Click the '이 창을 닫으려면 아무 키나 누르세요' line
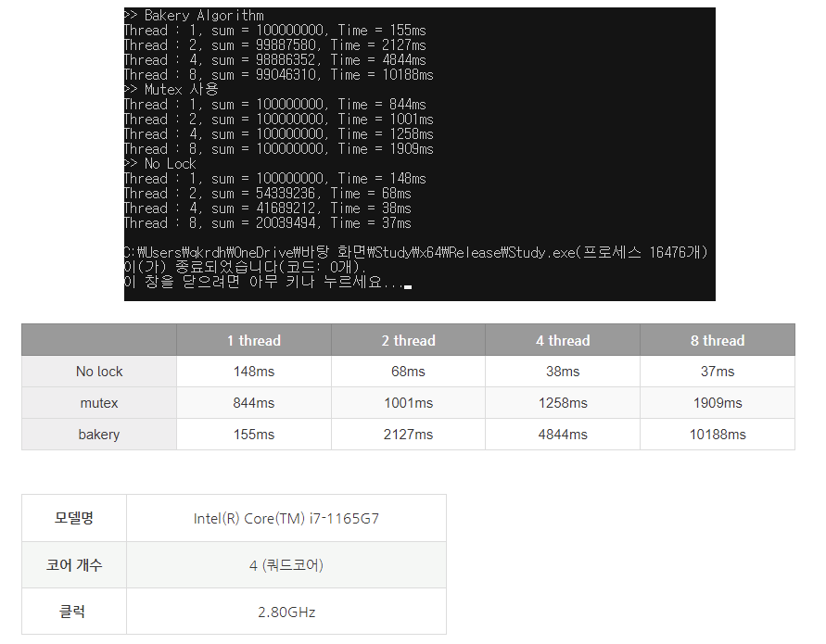Screen dimensions: 826x644 268,283
